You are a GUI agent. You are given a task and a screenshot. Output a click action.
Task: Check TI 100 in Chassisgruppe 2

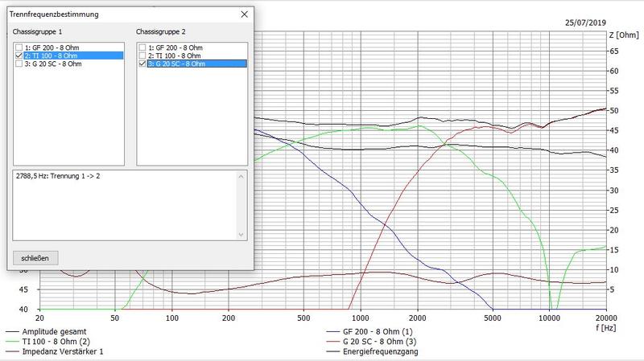[x=142, y=55]
